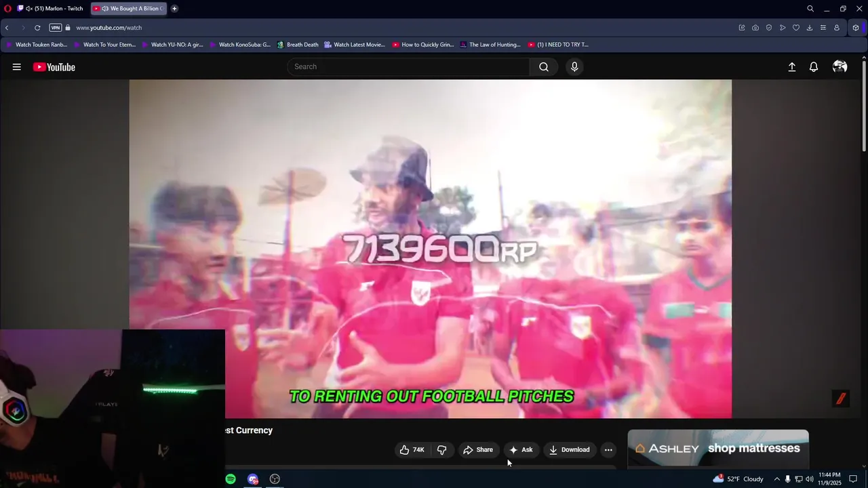The height and width of the screenshot is (488, 868).
Task: Open the privacy protection shield icon
Action: click(x=769, y=28)
